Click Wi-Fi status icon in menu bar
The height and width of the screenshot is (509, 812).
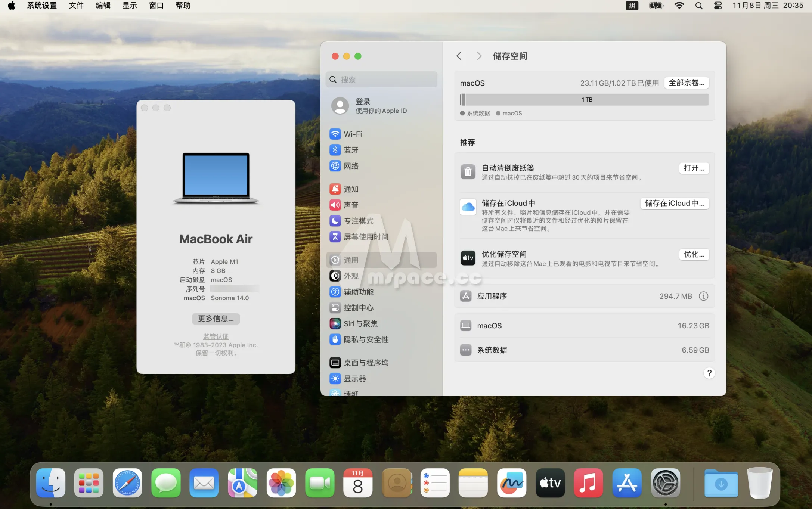679,6
